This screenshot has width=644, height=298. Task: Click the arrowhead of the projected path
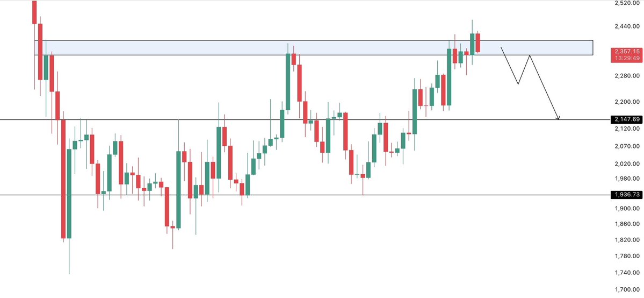click(x=559, y=118)
